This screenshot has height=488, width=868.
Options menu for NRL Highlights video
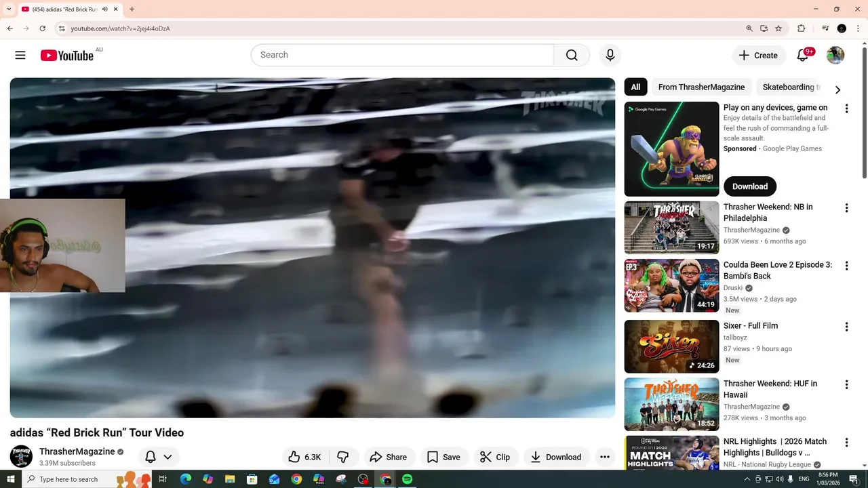point(846,443)
